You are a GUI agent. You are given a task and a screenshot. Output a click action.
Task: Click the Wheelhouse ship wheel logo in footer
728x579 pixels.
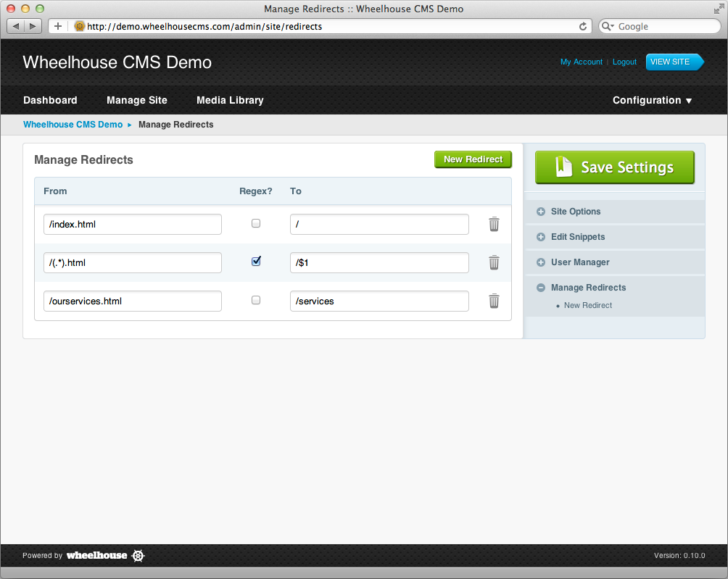[x=138, y=555]
